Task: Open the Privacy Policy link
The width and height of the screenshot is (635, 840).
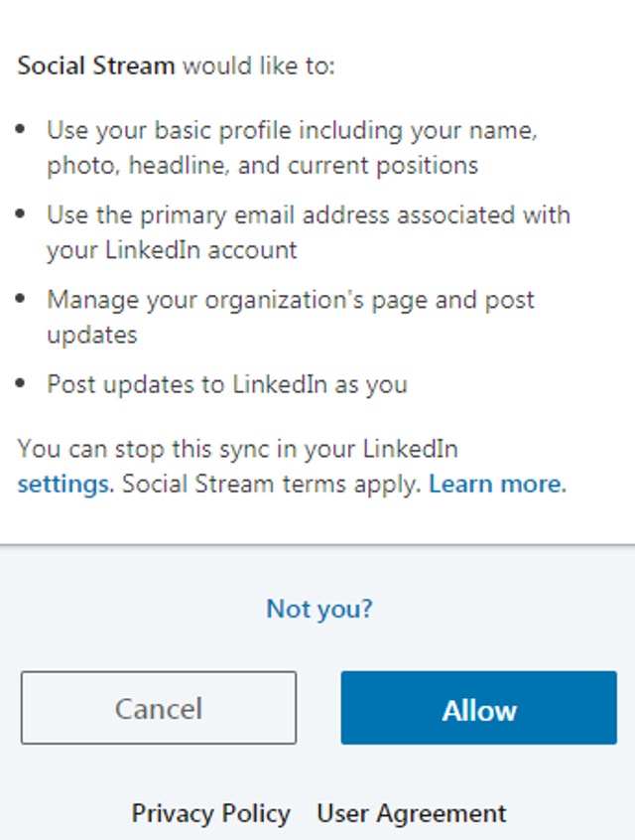Action: [x=211, y=813]
